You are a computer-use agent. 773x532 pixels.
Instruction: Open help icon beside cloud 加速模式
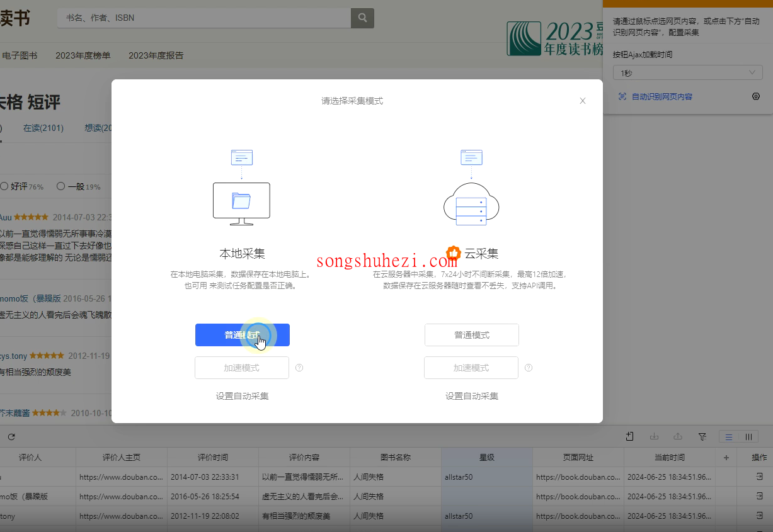coord(529,368)
